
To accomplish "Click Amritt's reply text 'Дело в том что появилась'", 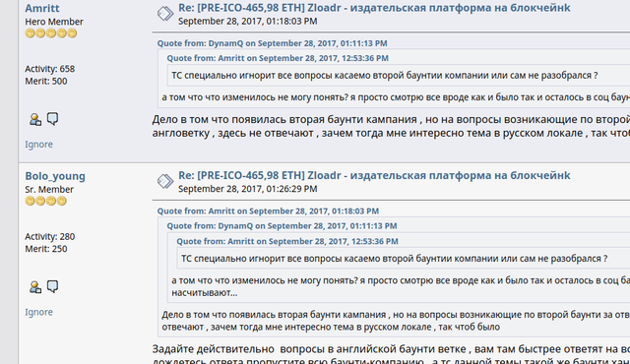I will pyautogui.click(x=218, y=120).
